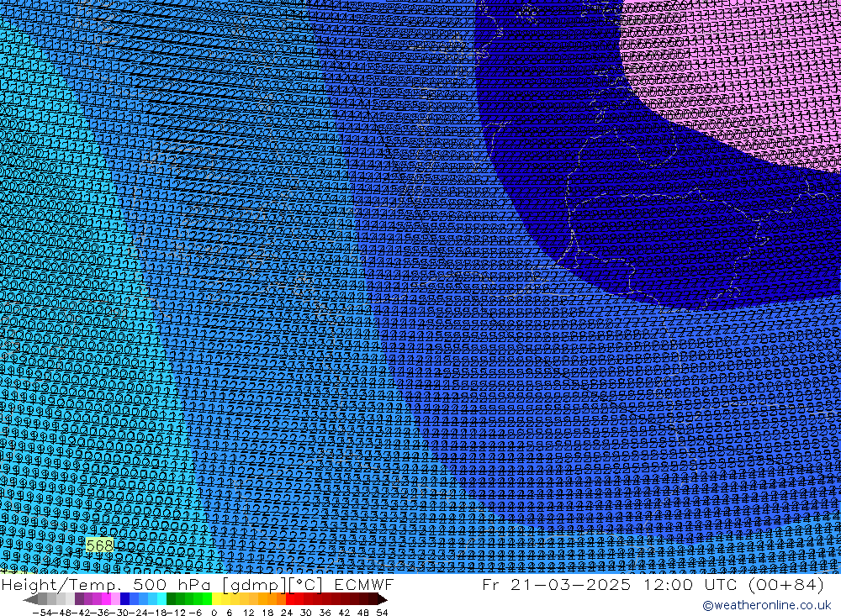Click the -54 value on the legend scale
Viewport: 841px width, 616px height.
[42, 613]
